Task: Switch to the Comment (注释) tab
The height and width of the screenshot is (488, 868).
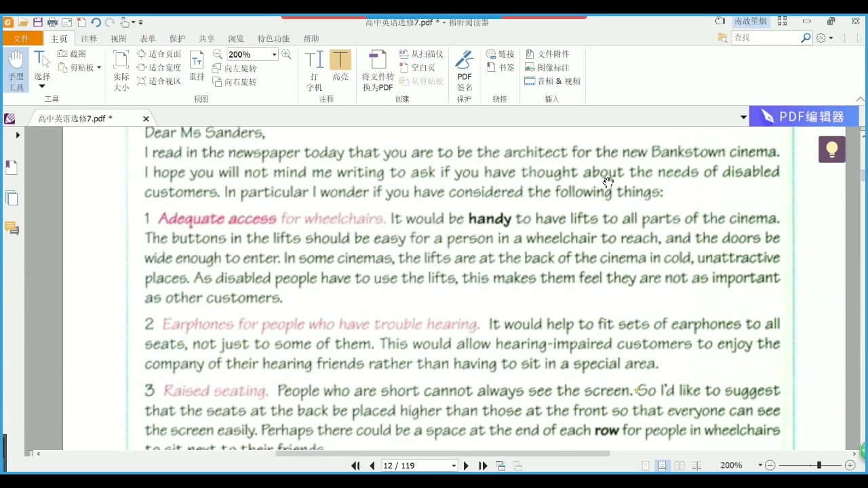Action: click(89, 39)
